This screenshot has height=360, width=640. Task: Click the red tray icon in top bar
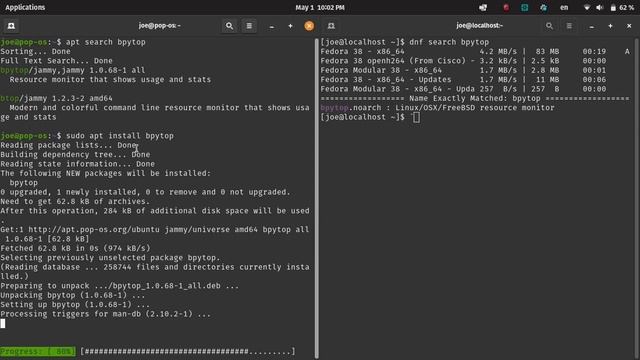point(506,7)
